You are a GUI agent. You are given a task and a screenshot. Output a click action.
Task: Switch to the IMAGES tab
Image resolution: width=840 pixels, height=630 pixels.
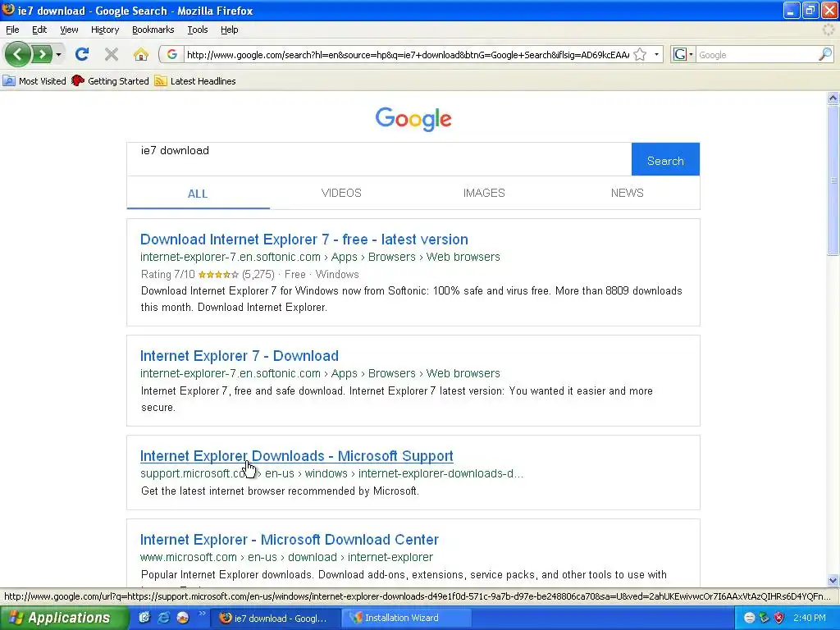tap(484, 193)
